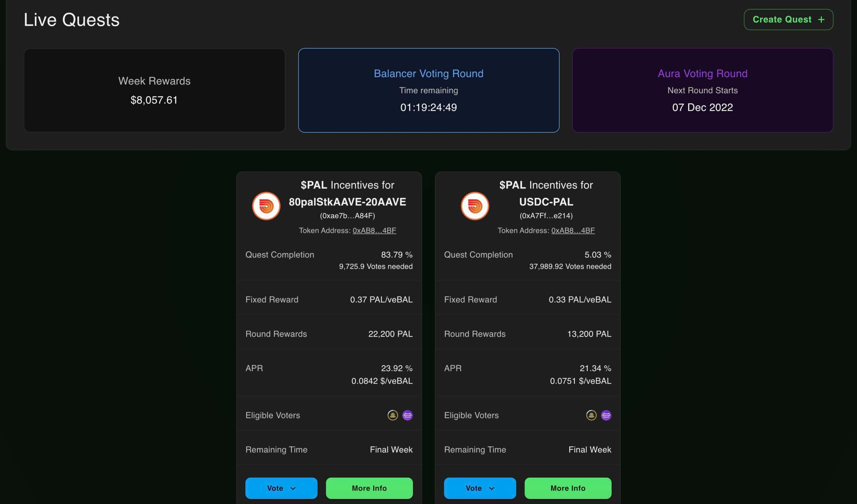The height and width of the screenshot is (504, 857).
Task: Click purple Aura voter icon on USDC-PAL card
Action: pos(606,415)
